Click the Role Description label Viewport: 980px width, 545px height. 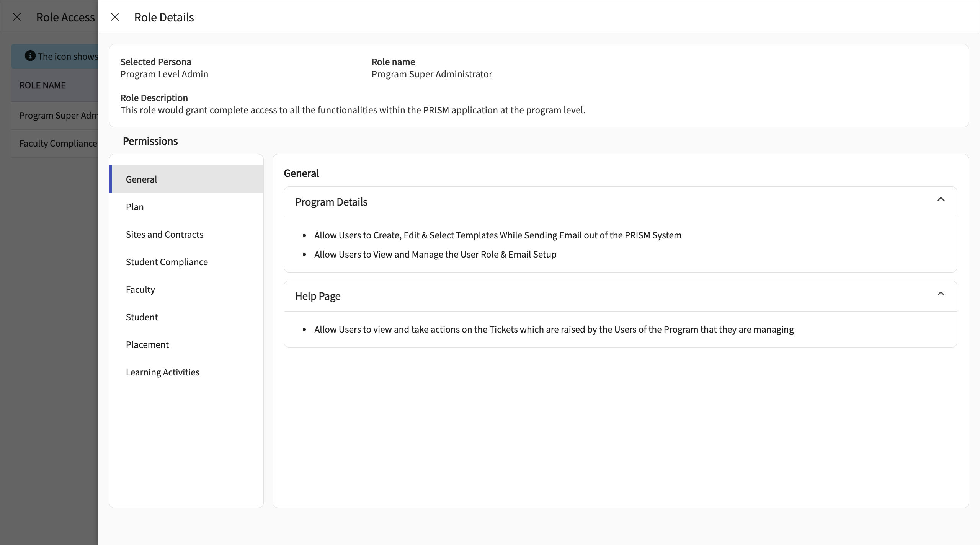tap(154, 98)
